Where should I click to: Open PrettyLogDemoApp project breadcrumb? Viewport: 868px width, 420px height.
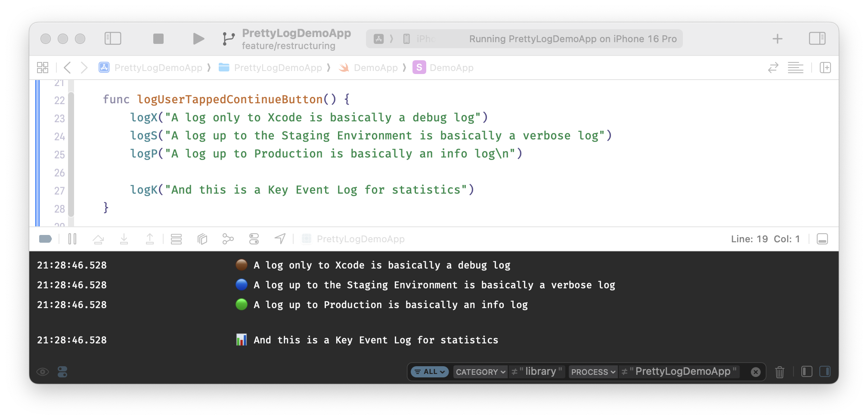pos(151,68)
